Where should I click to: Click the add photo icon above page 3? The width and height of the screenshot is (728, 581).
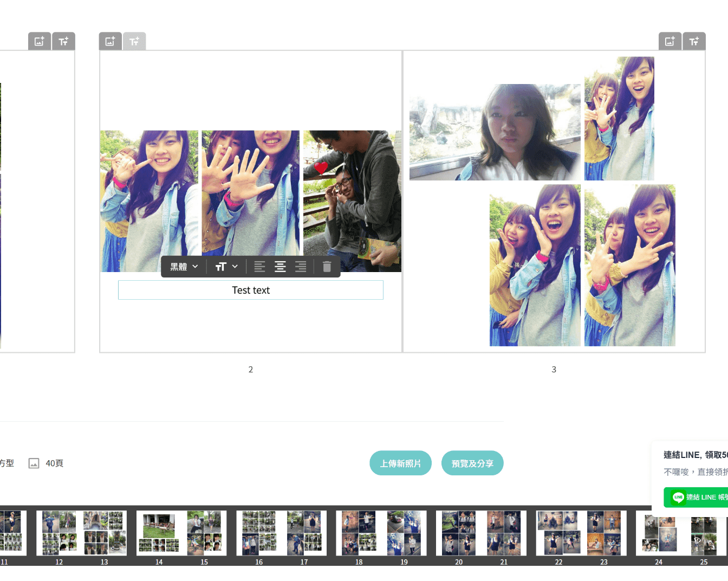point(669,41)
